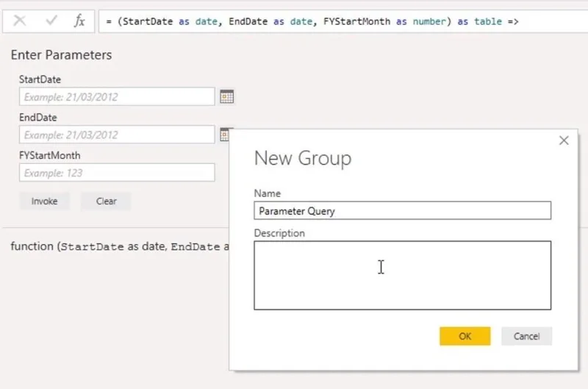
Task: Cancel the New Group dialog
Action: coord(526,336)
